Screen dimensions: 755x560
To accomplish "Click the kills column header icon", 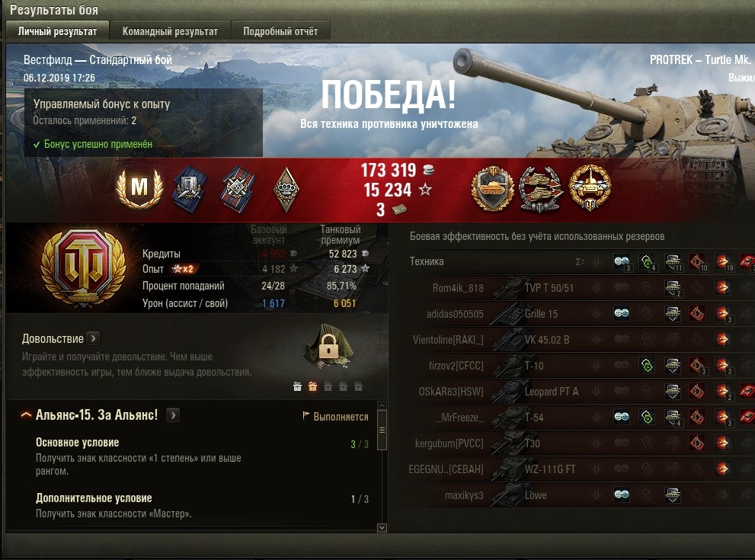I will tap(747, 262).
